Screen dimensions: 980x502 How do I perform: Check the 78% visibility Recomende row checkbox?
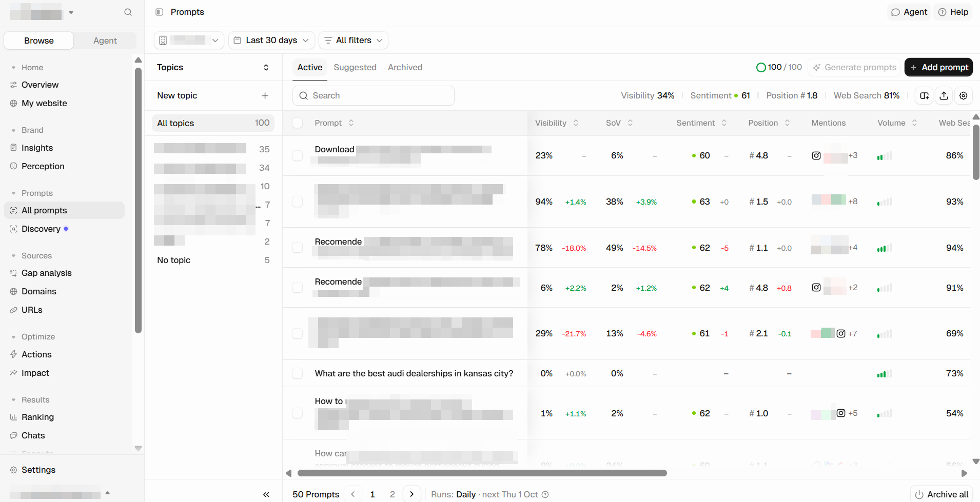(297, 248)
